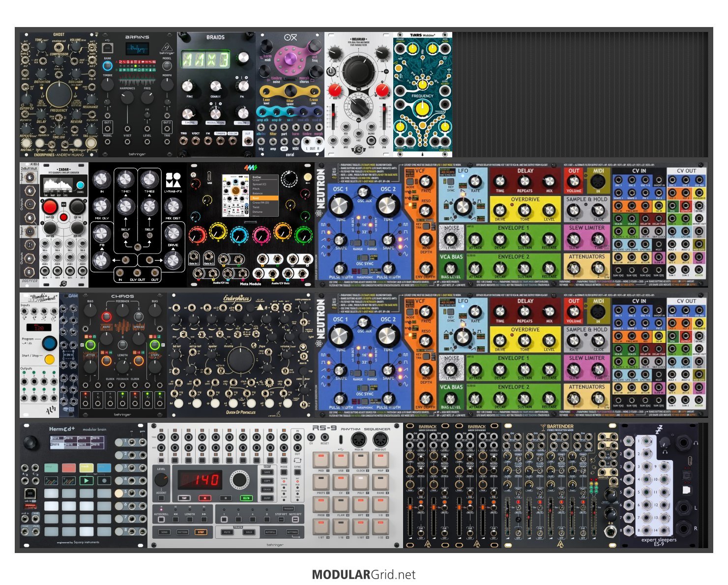The height and width of the screenshot is (585, 728).
Task: Click the COLOR knob on Braids
Action: 242,114
